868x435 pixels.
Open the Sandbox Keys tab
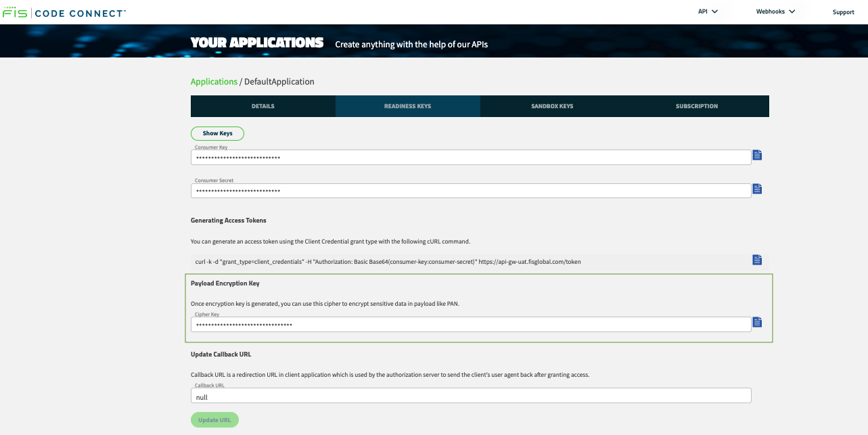coord(552,106)
